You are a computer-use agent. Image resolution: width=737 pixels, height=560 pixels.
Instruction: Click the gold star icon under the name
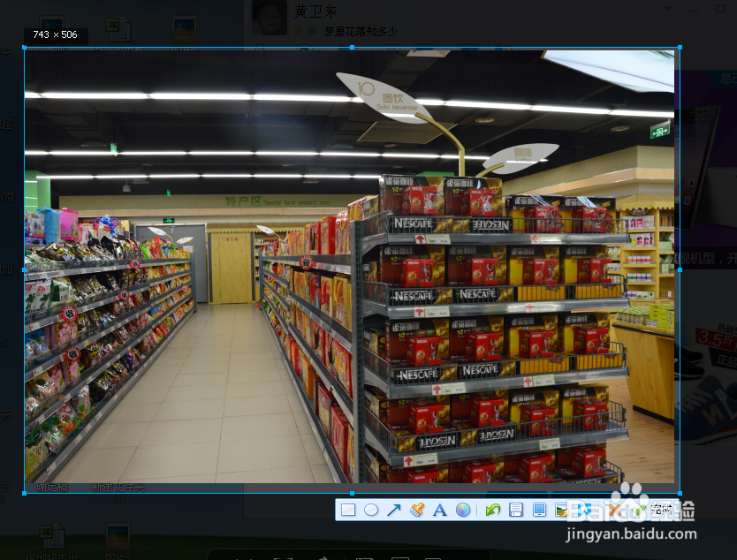tap(298, 32)
